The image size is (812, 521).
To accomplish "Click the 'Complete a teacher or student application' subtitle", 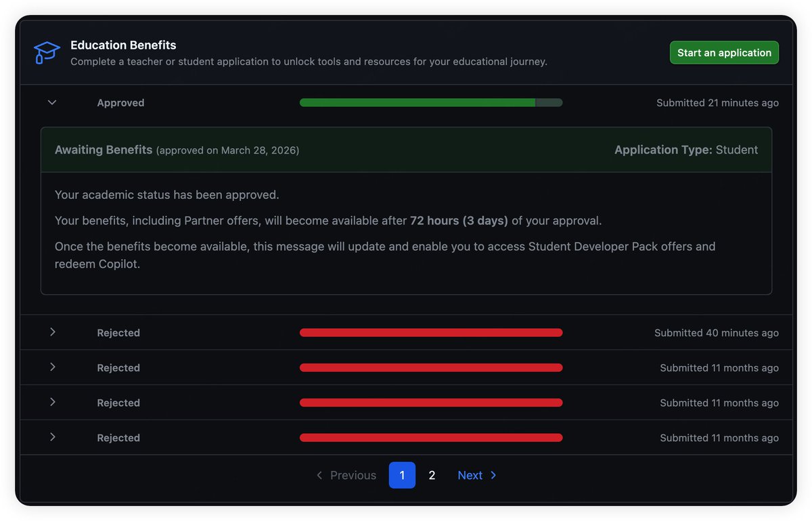I will pyautogui.click(x=309, y=62).
